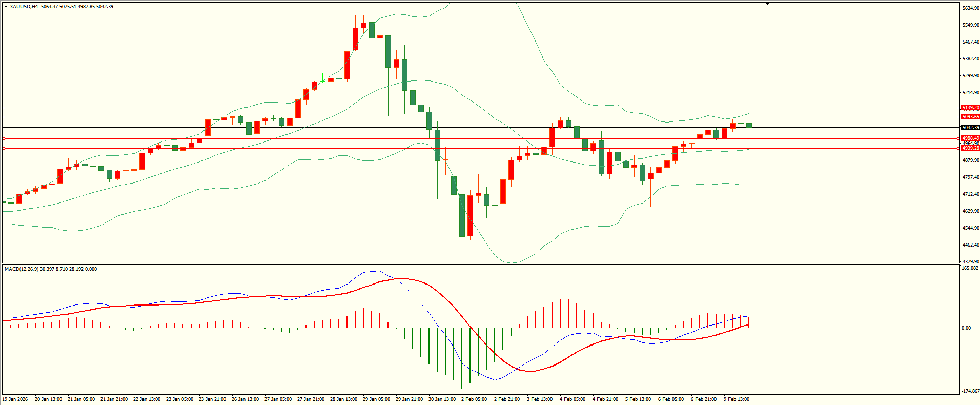The image size is (980, 406).
Task: Click the MACD(12,26,9) indicator label
Action: (x=21, y=269)
